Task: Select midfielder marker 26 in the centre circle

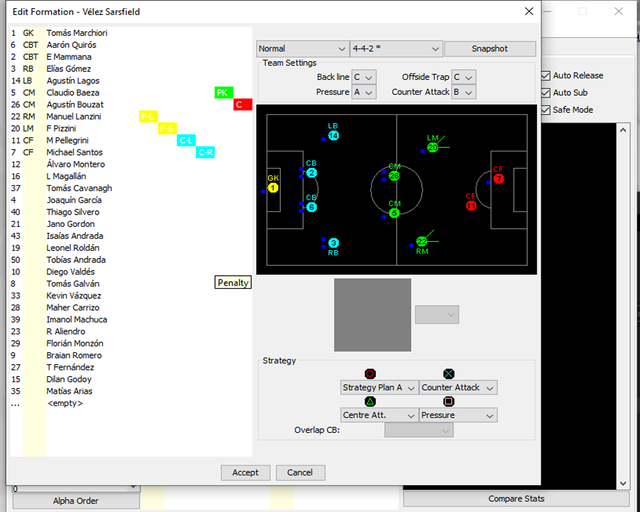Action: point(394,176)
